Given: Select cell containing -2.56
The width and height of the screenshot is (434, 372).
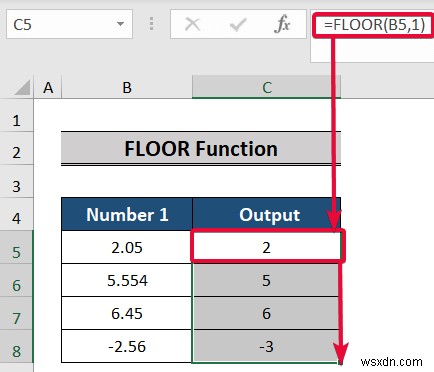Looking at the screenshot, I should [127, 346].
